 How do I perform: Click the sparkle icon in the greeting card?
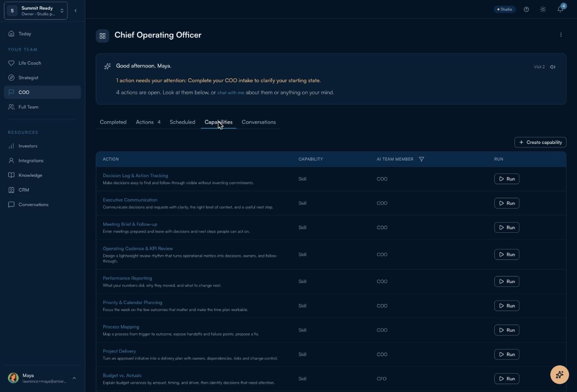(107, 66)
